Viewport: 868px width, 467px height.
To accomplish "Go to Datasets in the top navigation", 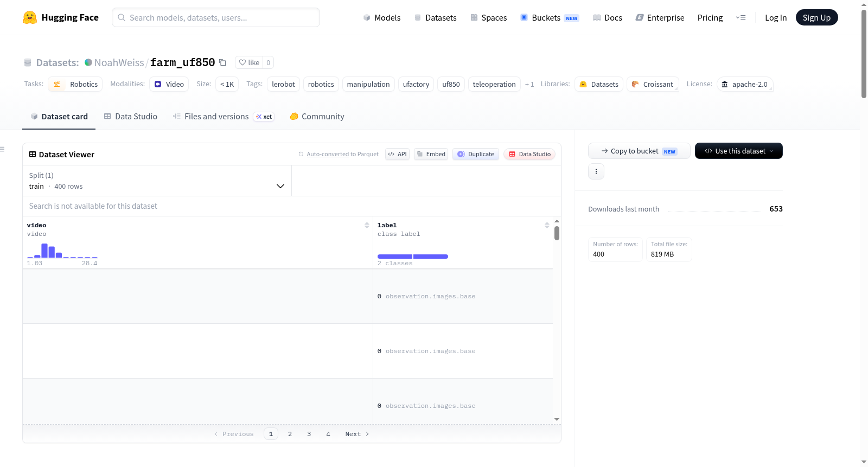I will (x=436, y=17).
